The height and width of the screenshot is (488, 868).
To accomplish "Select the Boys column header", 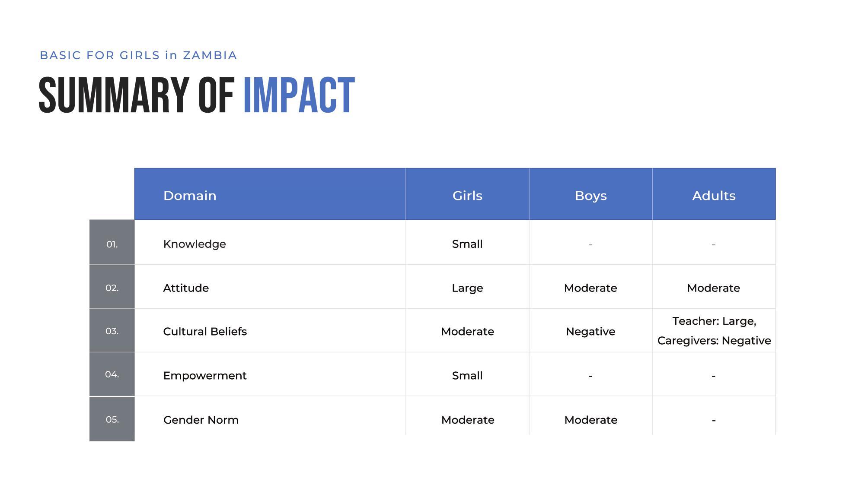I will pos(590,194).
